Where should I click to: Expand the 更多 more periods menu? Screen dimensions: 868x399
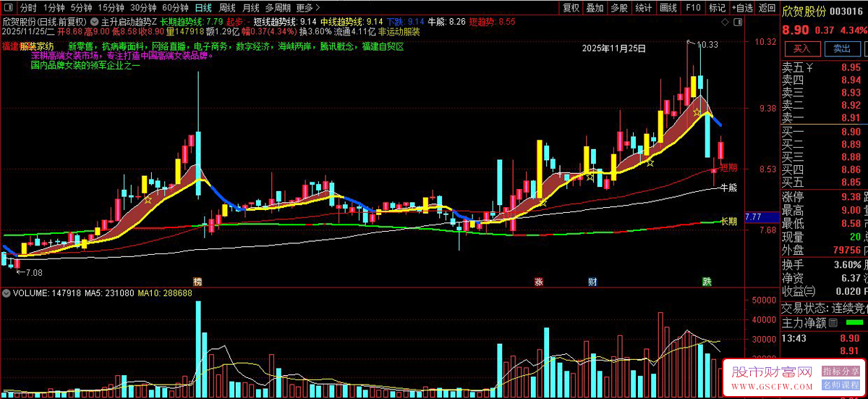(307, 8)
